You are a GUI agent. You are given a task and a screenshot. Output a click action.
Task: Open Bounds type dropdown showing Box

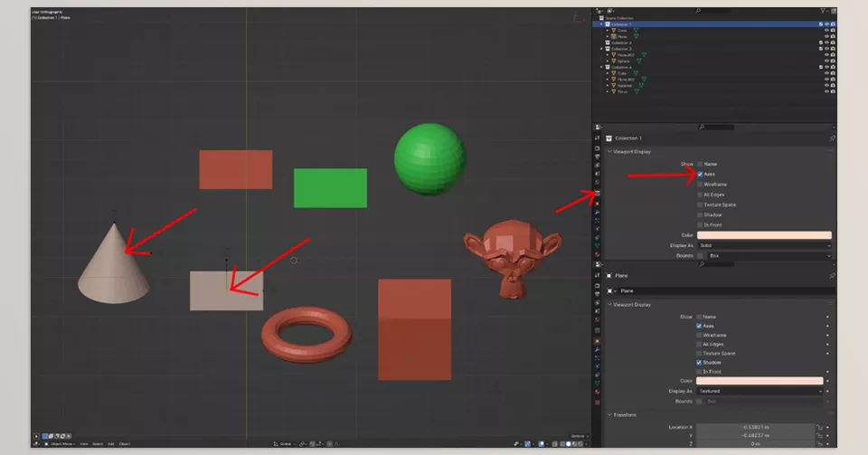(769, 256)
